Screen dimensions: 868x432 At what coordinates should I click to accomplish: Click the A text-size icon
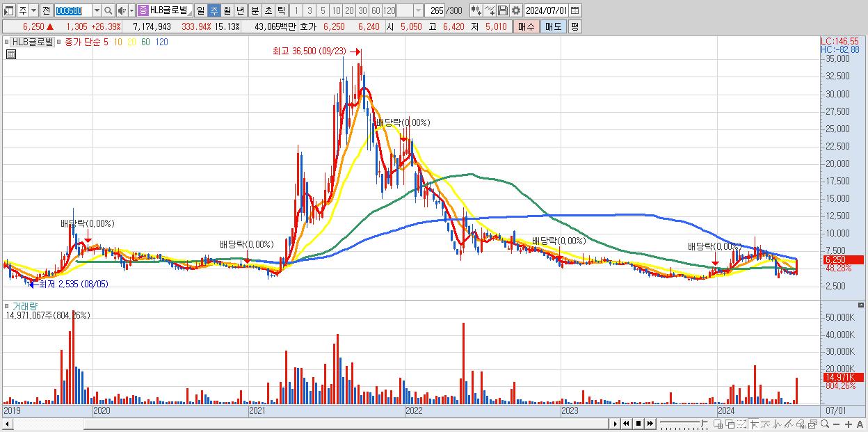[x=860, y=424]
